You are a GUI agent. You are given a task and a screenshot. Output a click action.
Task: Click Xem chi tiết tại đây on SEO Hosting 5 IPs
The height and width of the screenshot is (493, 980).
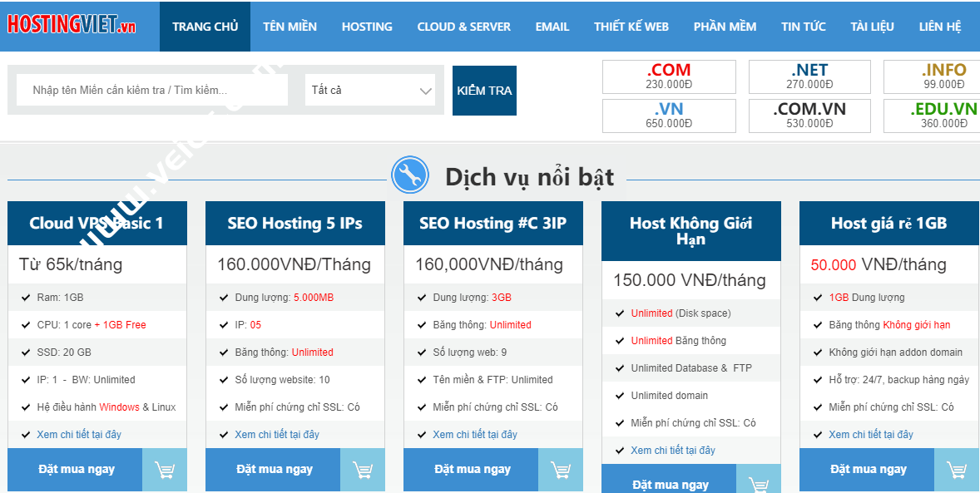coord(277,433)
